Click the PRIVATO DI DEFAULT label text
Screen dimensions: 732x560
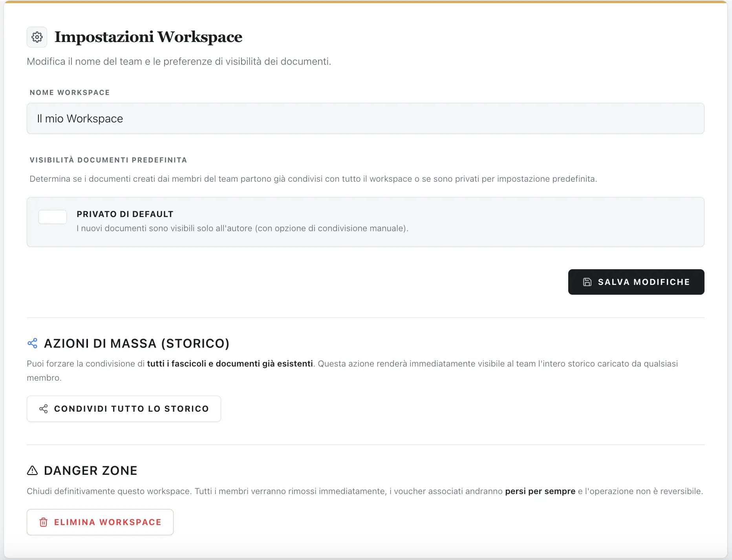pyautogui.click(x=125, y=214)
